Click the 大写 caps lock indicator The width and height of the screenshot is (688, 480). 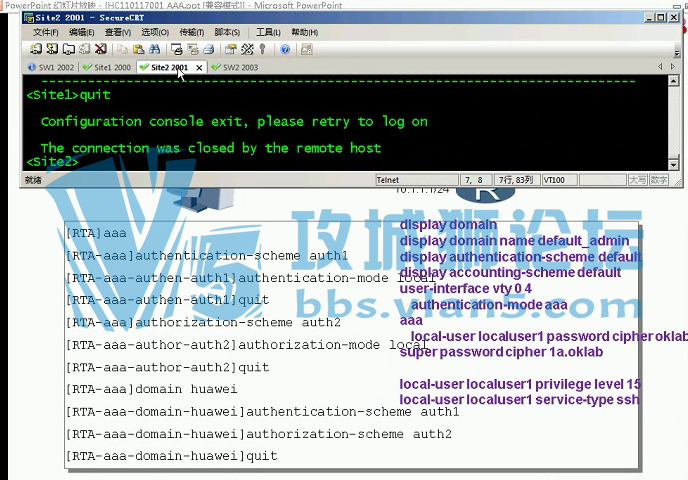[x=638, y=180]
